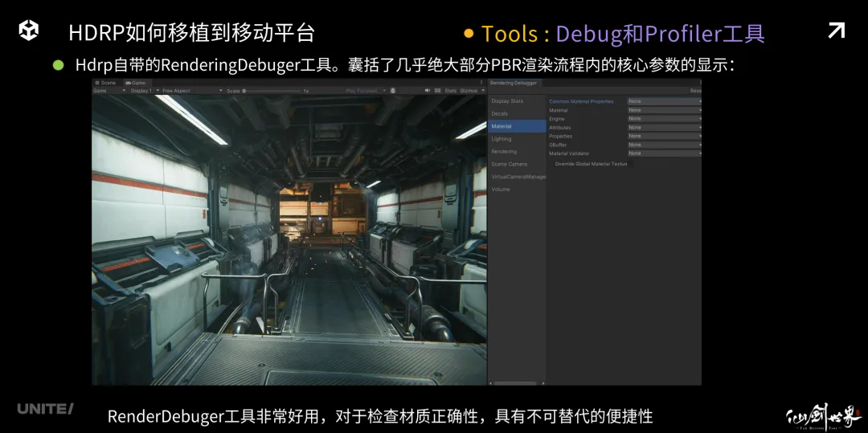Open the VirtualCameraManager debug panel
The width and height of the screenshot is (868, 433).
(517, 177)
